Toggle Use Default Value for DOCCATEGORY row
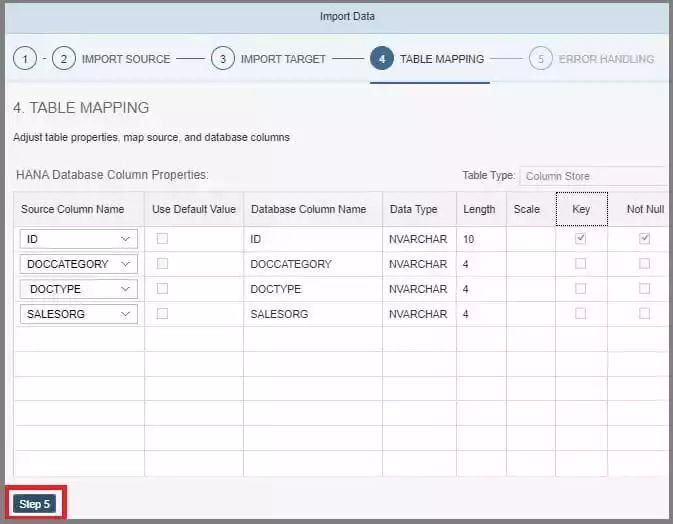Viewport: 673px width, 524px height. click(x=162, y=264)
